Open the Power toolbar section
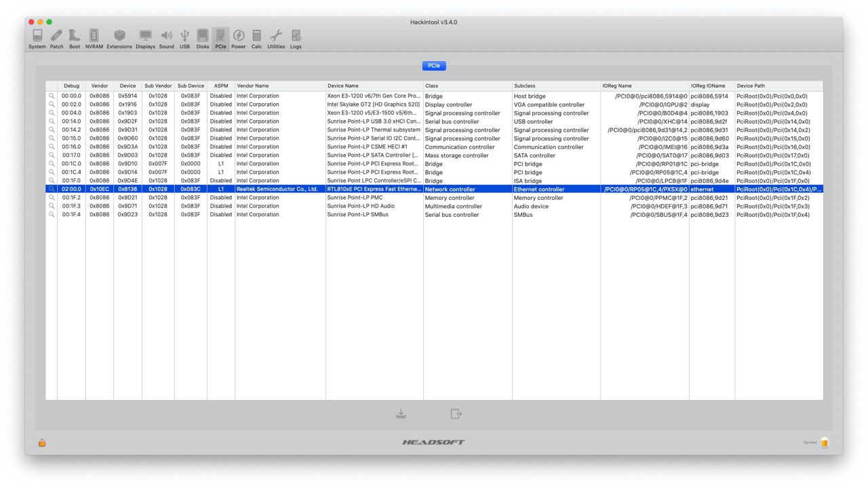 [x=239, y=39]
